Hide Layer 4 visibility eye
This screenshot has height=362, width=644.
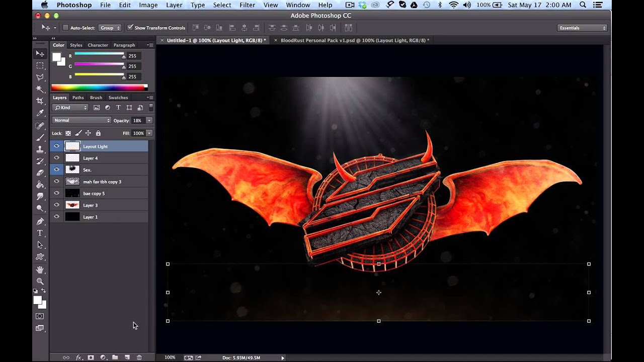(56, 158)
